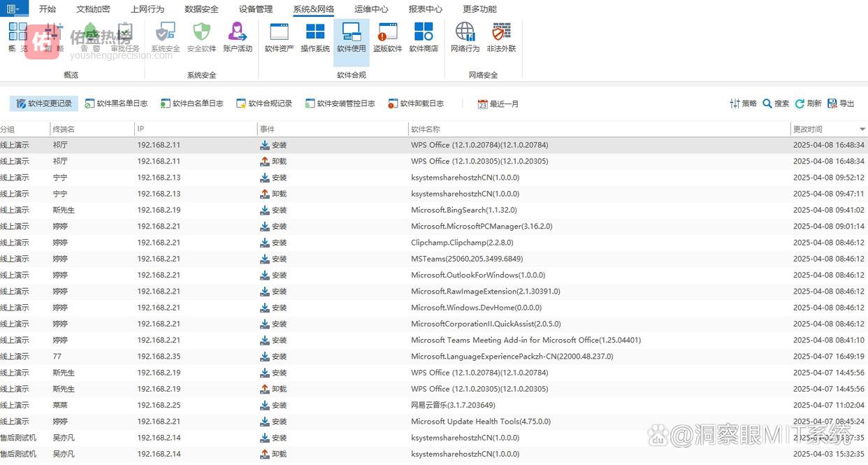This screenshot has height=465, width=868.
Task: Open the 软件黑名单日志 log tab
Action: coord(116,103)
